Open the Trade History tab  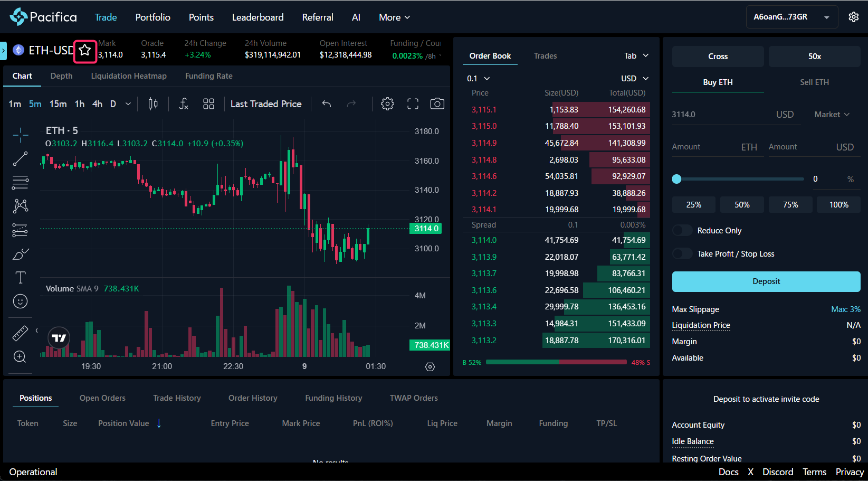pyautogui.click(x=177, y=398)
